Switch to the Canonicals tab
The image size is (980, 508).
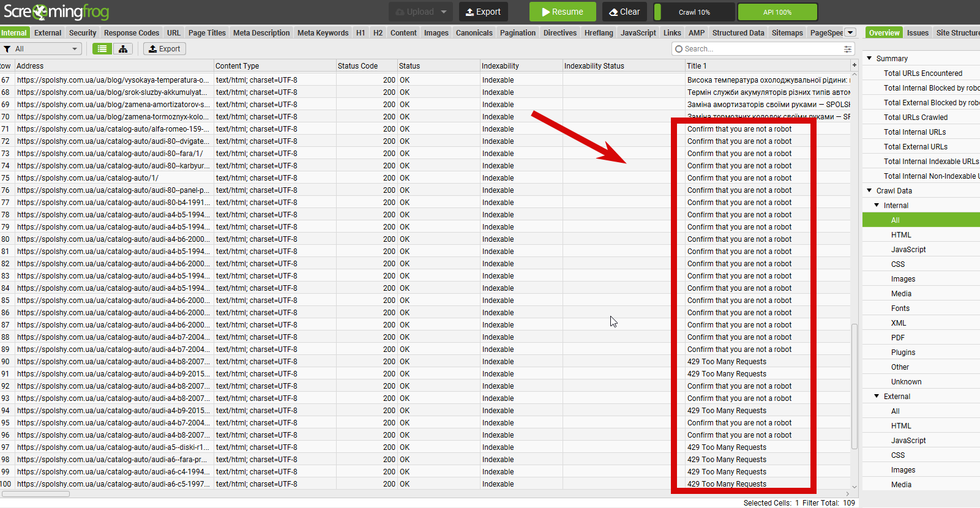click(474, 33)
